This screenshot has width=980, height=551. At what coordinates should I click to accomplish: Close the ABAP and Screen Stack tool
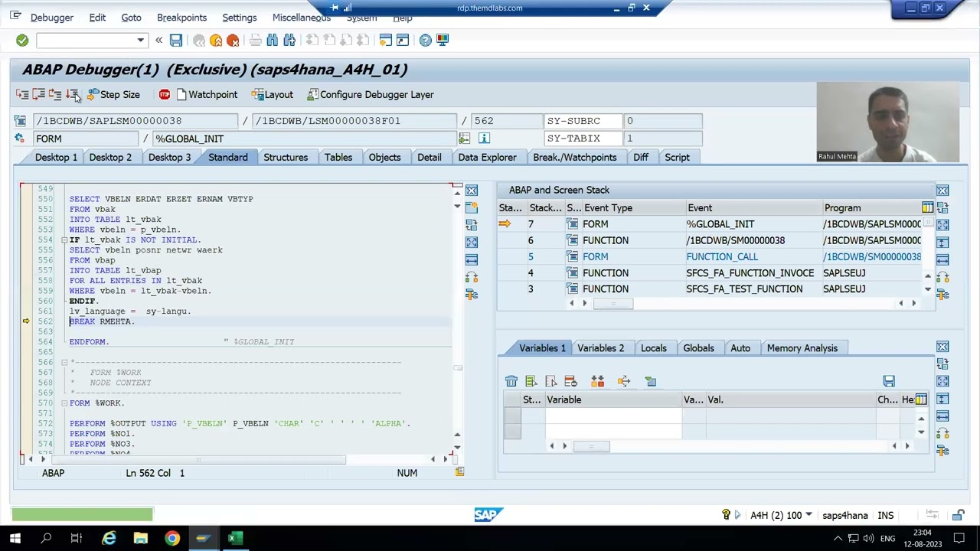point(942,191)
